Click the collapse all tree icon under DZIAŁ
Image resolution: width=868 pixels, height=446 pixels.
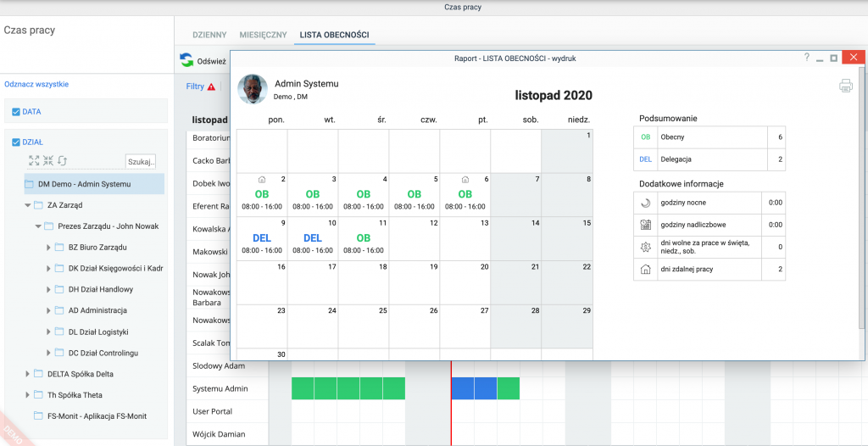click(x=47, y=160)
